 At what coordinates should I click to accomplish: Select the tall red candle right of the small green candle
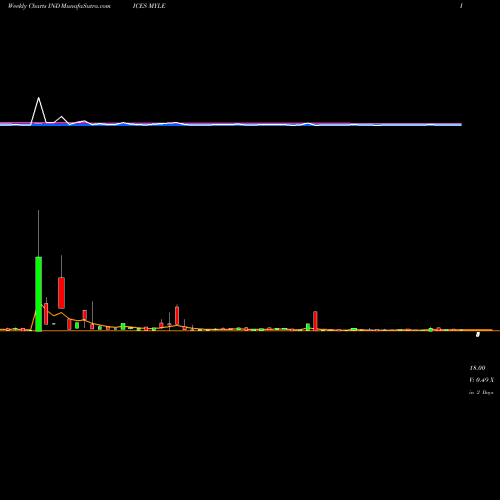(x=315, y=321)
